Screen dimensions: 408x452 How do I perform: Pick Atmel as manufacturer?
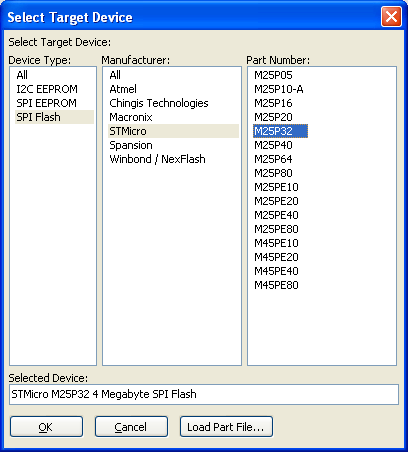[123, 89]
